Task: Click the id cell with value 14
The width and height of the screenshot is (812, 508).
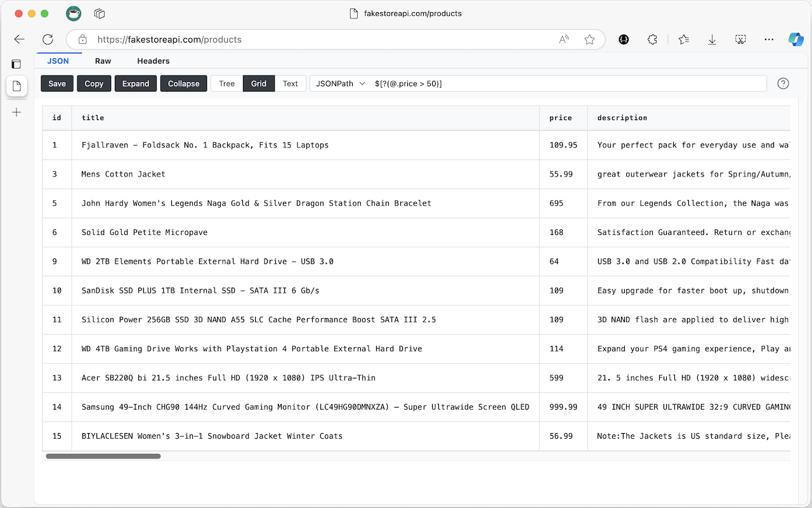Action: (57, 407)
